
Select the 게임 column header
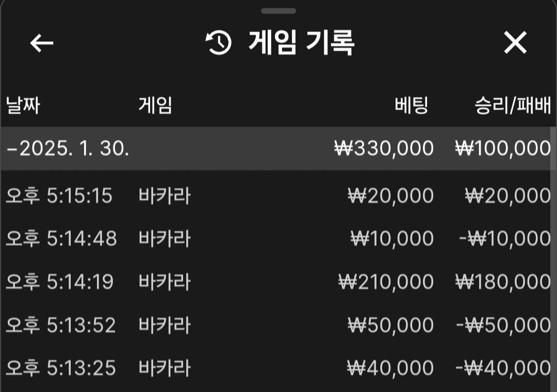[x=155, y=106]
